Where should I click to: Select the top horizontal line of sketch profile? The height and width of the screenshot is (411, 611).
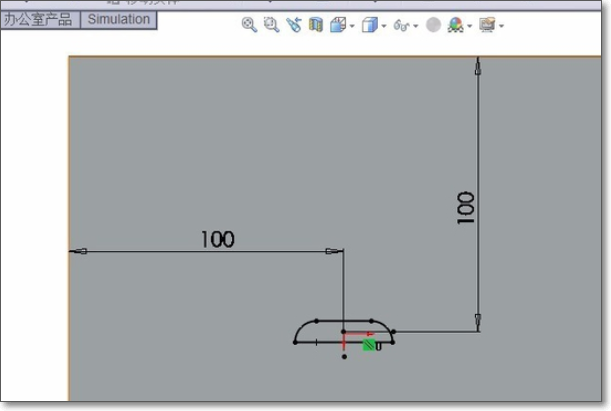click(344, 321)
